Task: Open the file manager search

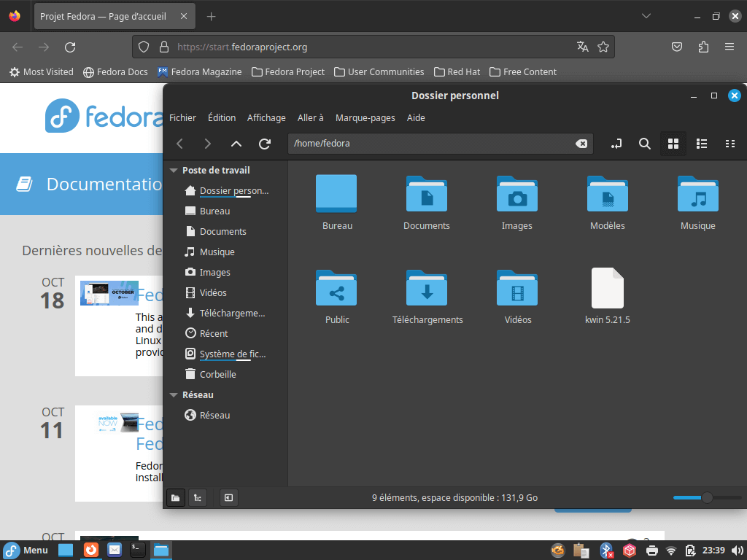Action: click(645, 144)
